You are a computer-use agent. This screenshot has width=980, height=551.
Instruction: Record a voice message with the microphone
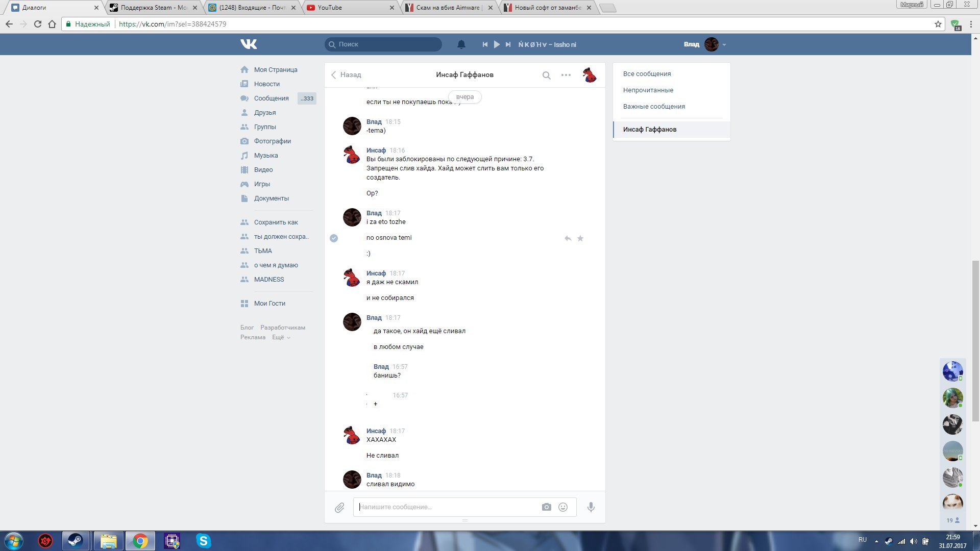[x=591, y=507]
